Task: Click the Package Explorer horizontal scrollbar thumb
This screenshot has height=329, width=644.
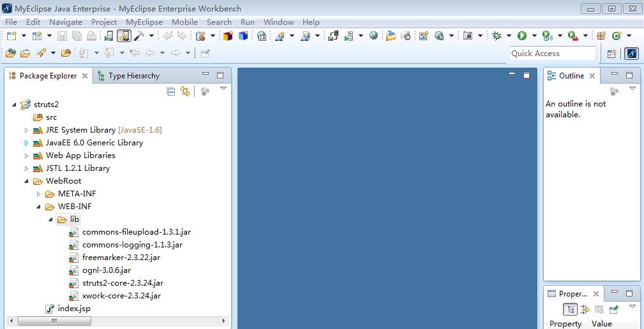Action: pos(54,321)
